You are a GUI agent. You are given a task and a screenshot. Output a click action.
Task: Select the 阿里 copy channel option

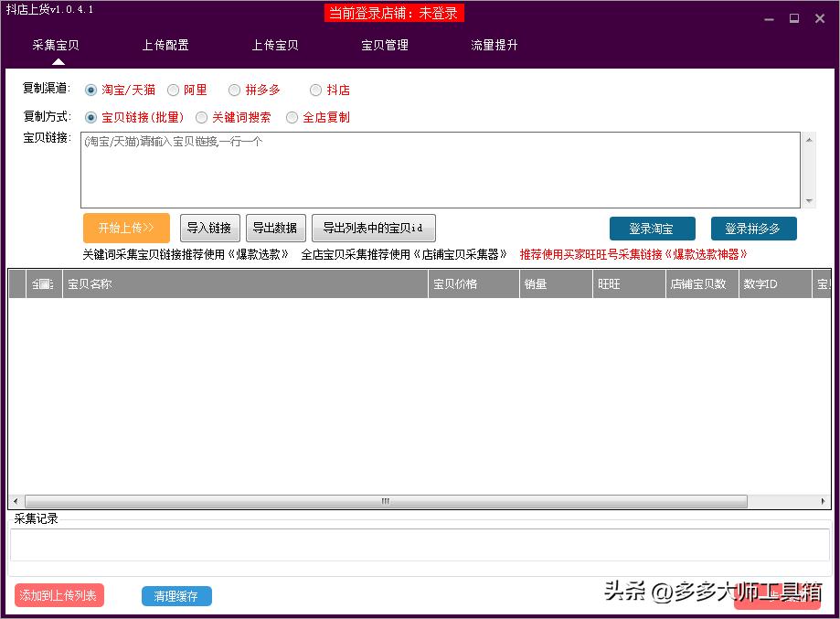pyautogui.click(x=174, y=90)
